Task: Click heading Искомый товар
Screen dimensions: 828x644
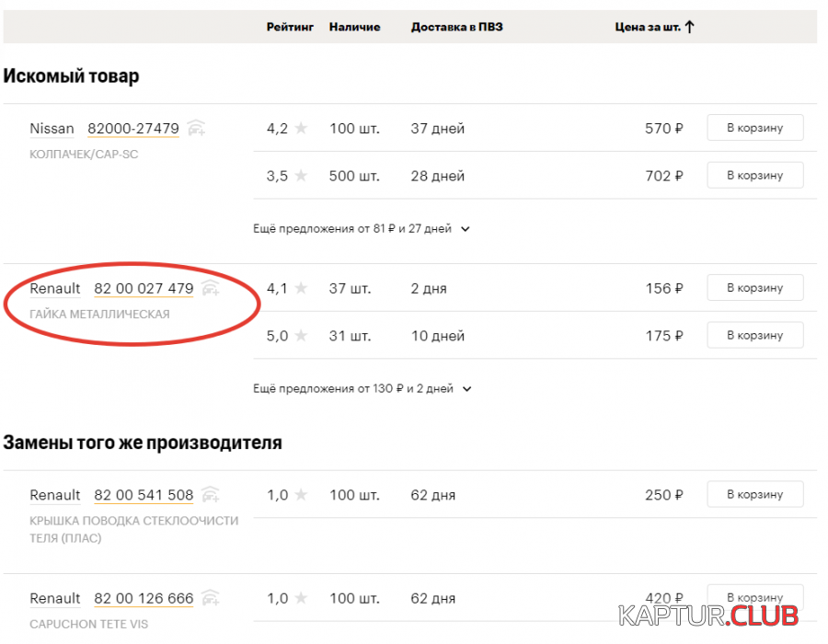Action: tap(71, 76)
